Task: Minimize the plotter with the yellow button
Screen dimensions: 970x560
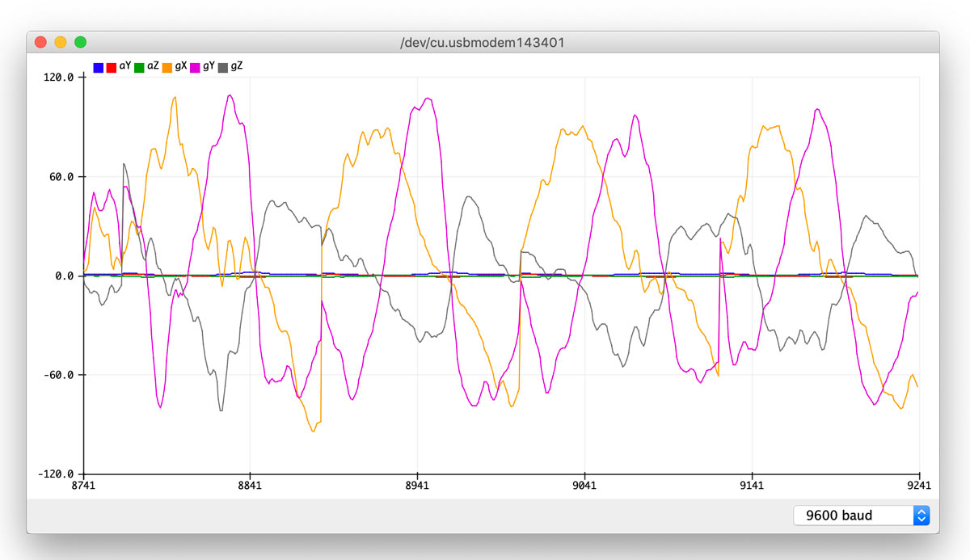Action: pos(61,42)
